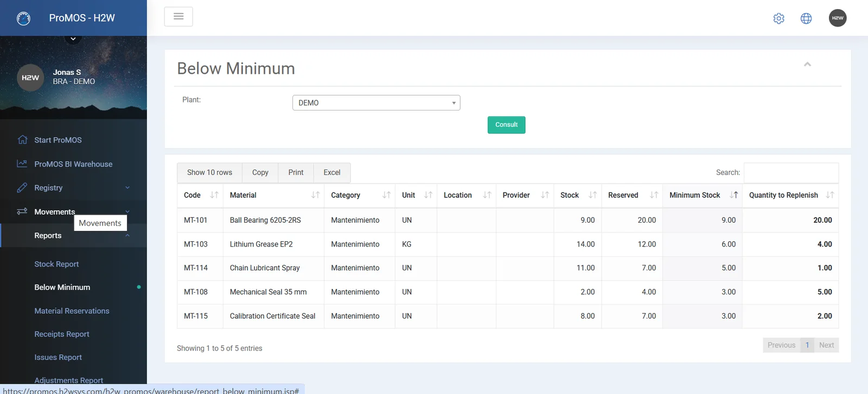Screen dimensions: 868x394
Task: Collapse the Below Minimum panel chevron
Action: pyautogui.click(x=807, y=64)
